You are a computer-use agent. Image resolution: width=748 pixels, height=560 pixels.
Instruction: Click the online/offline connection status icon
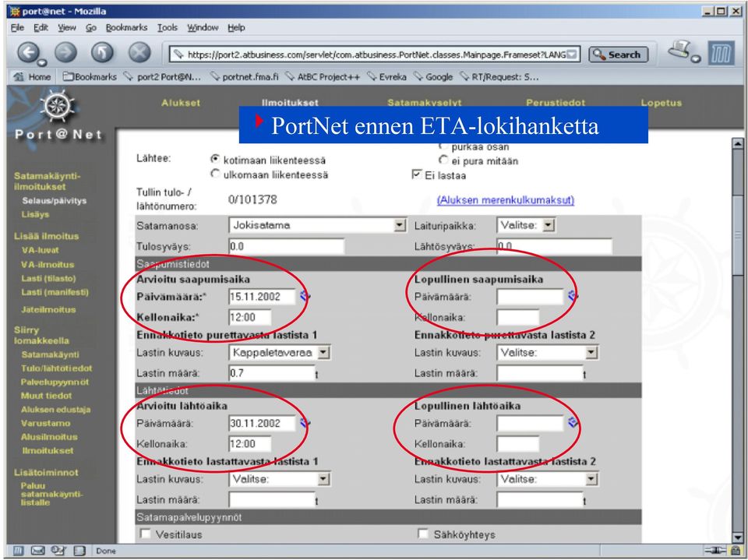pos(715,551)
